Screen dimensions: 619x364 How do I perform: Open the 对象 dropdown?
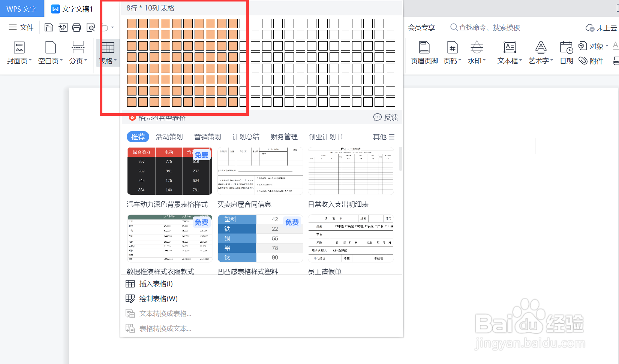click(594, 46)
